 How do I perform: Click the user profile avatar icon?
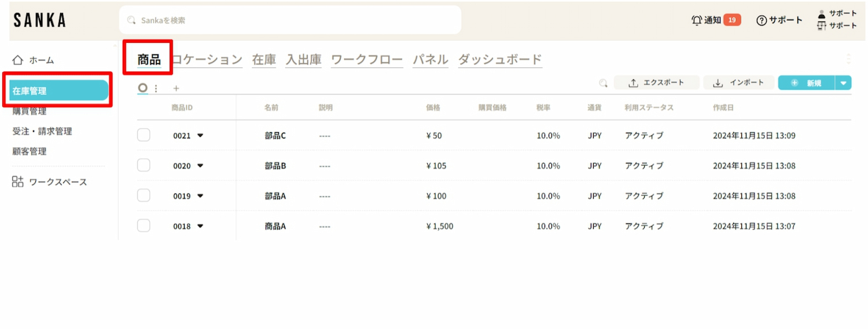[x=822, y=14]
